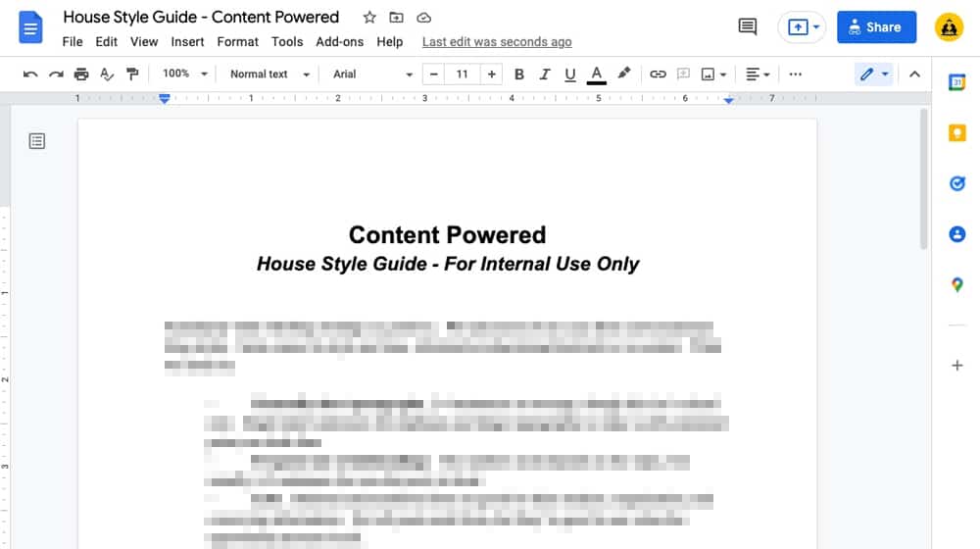The width and height of the screenshot is (980, 549).
Task: Move document using the folder icon
Action: pyautogui.click(x=396, y=18)
